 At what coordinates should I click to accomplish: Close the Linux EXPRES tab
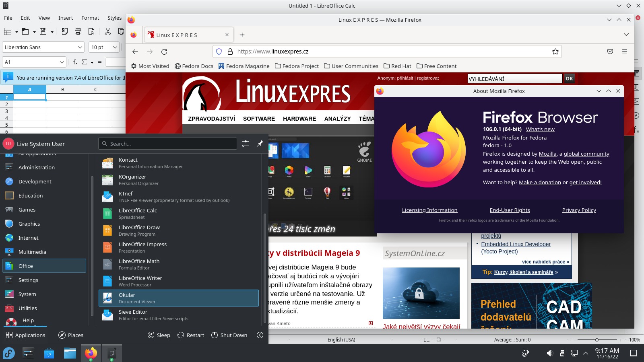point(227,35)
